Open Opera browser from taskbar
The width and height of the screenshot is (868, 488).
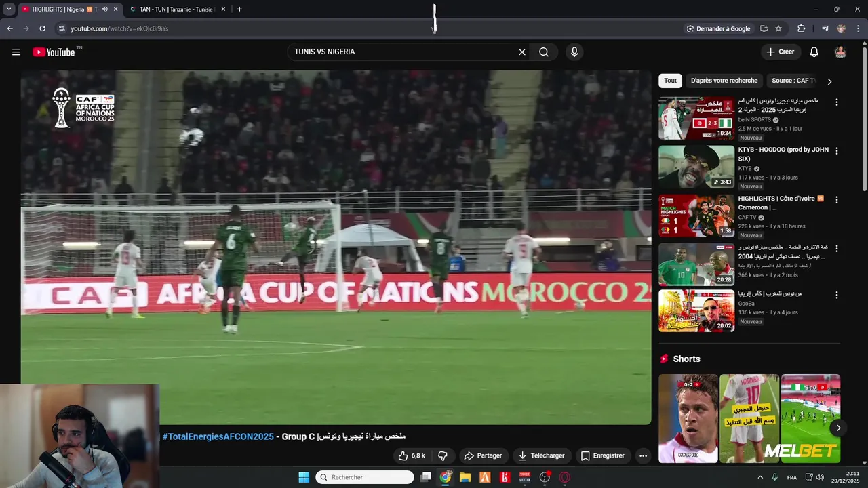pyautogui.click(x=564, y=477)
